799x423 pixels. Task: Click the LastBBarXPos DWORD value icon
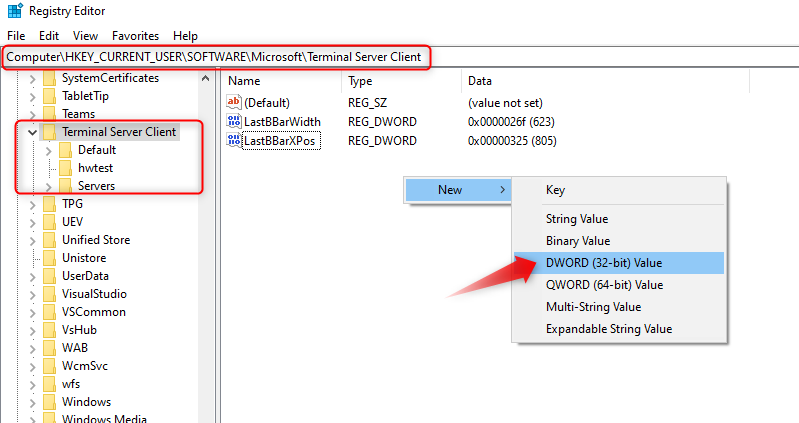234,140
